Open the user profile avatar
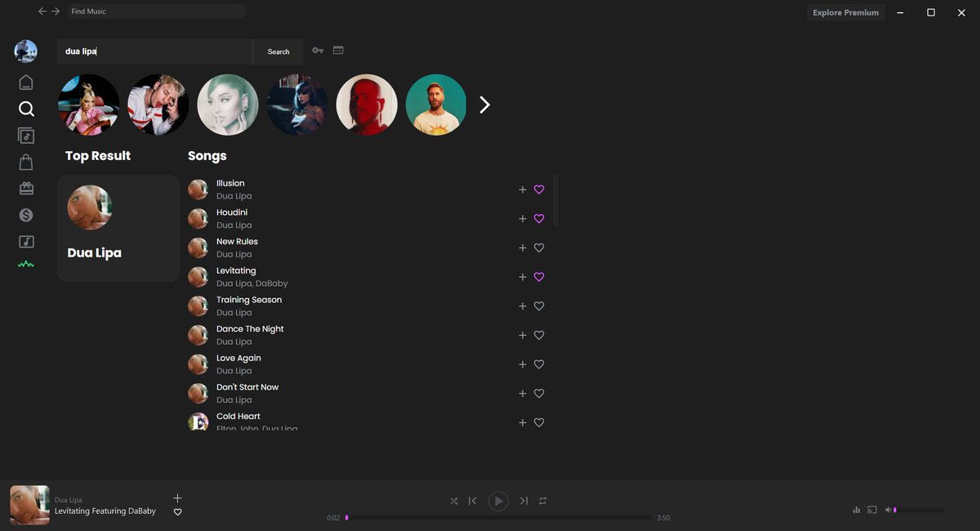The height and width of the screenshot is (531, 980). (26, 51)
